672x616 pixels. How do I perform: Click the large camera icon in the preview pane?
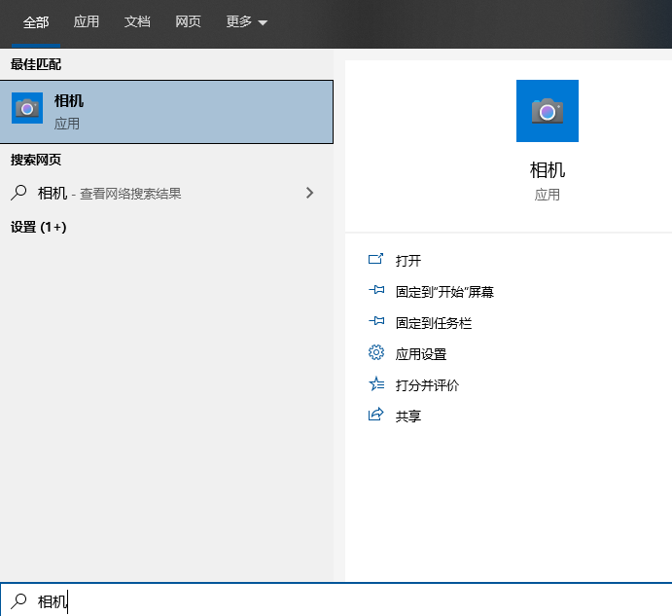click(547, 111)
